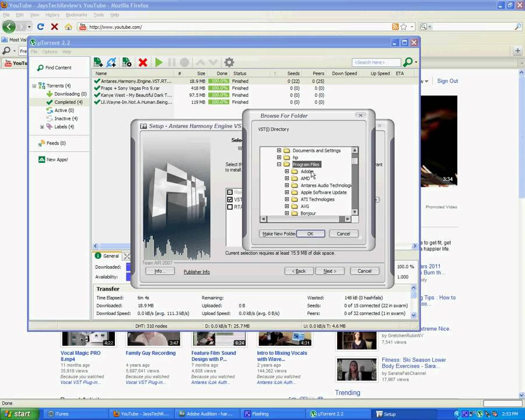The height and width of the screenshot is (420, 525).
Task: Click the Stop torrent icon in uTorrent
Action: point(184,62)
